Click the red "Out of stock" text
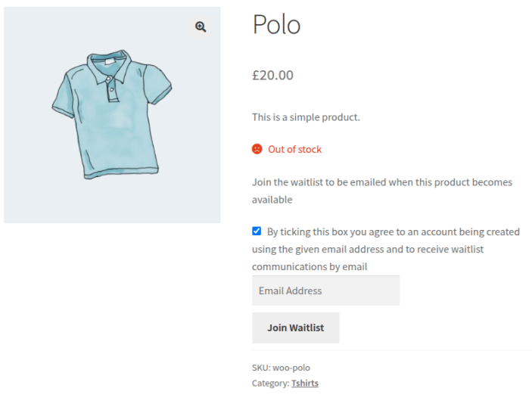Image resolution: width=532 pixels, height=413 pixels. point(294,149)
